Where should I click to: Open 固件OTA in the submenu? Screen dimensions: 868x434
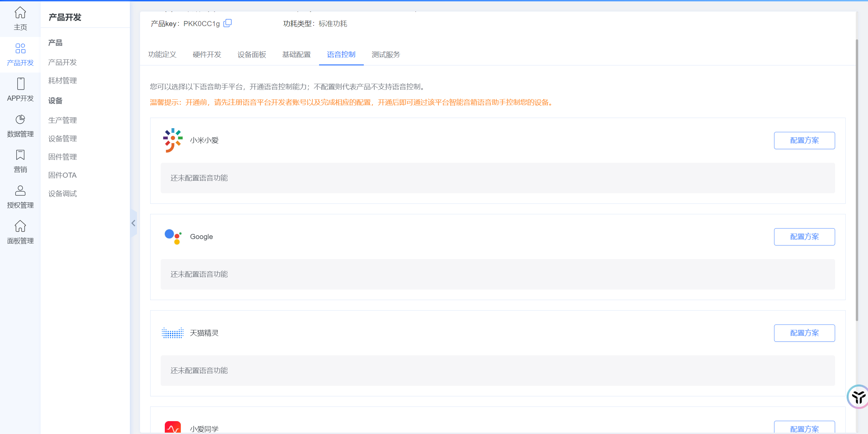point(62,175)
